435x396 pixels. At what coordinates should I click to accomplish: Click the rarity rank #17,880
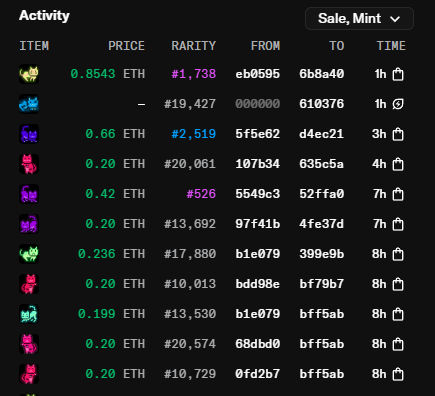click(190, 254)
